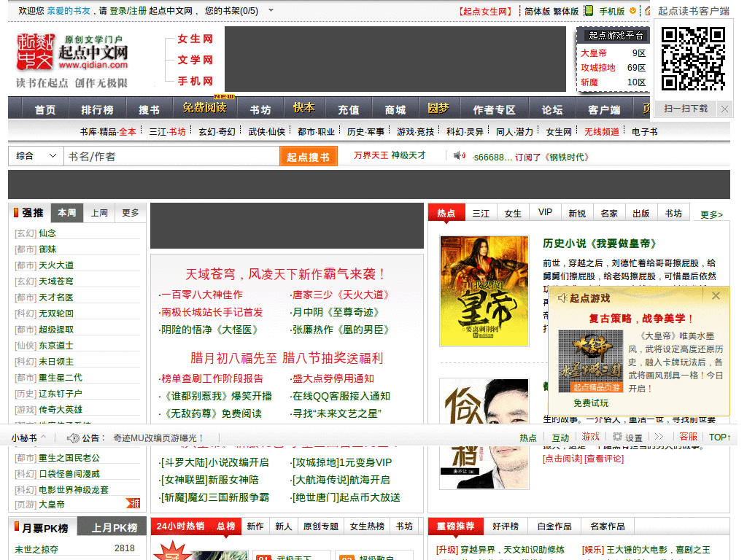Click 无线频道 category link
This screenshot has width=747, height=560.
pyautogui.click(x=602, y=131)
